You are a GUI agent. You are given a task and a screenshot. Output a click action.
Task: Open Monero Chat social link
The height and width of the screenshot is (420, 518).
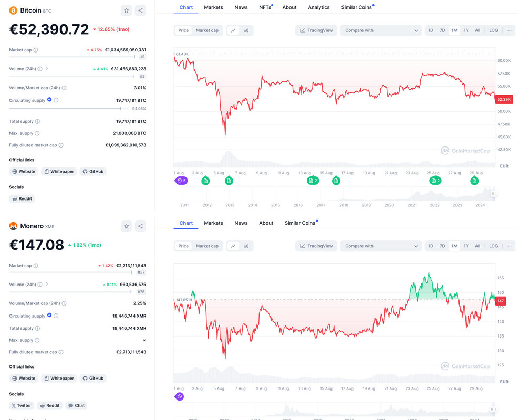pos(76,405)
